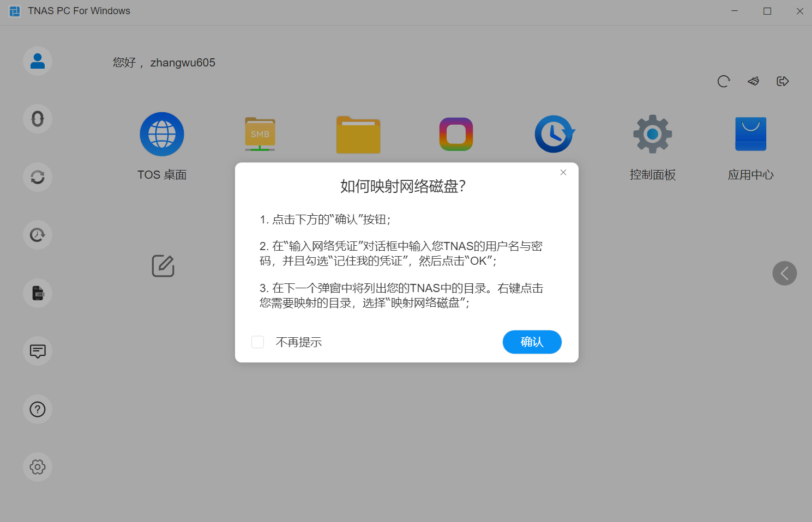This screenshot has width=812, height=522.
Task: Click the round left-chevron button on right edge
Action: 785,273
